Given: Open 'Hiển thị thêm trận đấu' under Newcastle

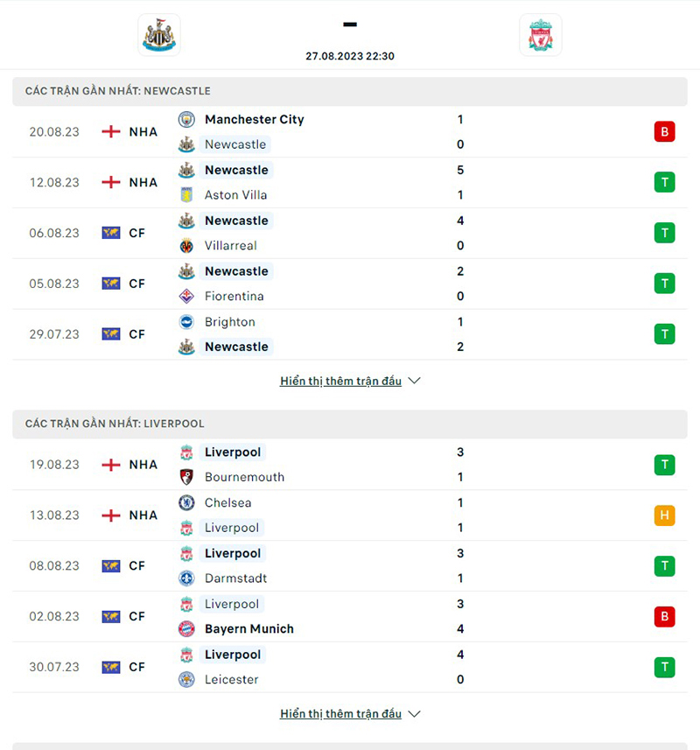Looking at the screenshot, I should (340, 382).
